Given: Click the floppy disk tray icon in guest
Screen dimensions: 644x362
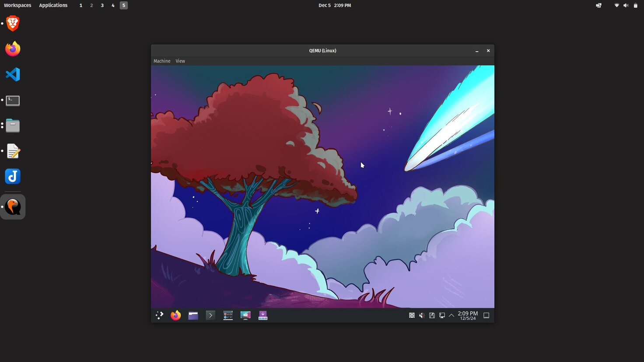Looking at the screenshot, I should click(x=432, y=315).
